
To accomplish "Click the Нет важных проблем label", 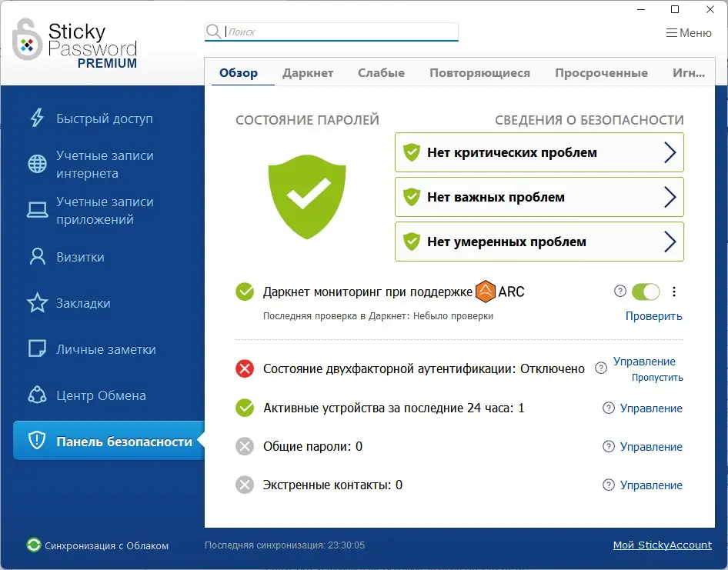I will [496, 197].
